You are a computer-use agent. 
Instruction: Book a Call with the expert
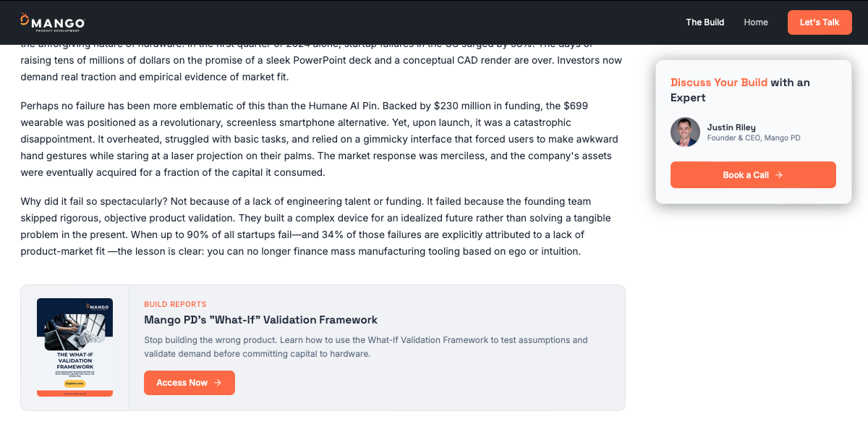753,175
